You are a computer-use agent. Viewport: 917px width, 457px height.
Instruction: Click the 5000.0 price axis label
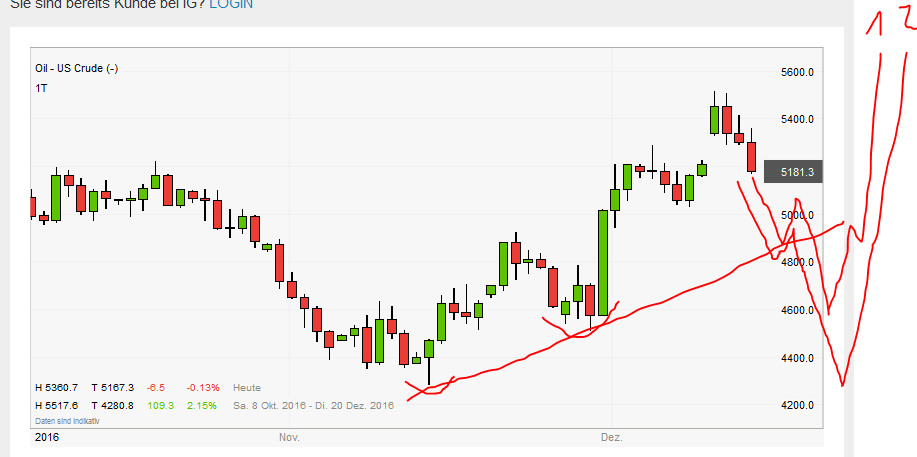797,215
